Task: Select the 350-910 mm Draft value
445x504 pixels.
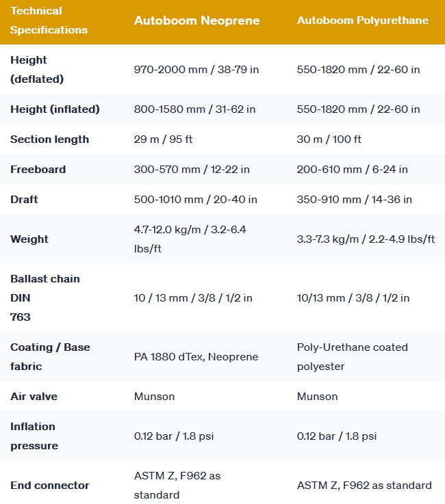Action: (x=354, y=200)
